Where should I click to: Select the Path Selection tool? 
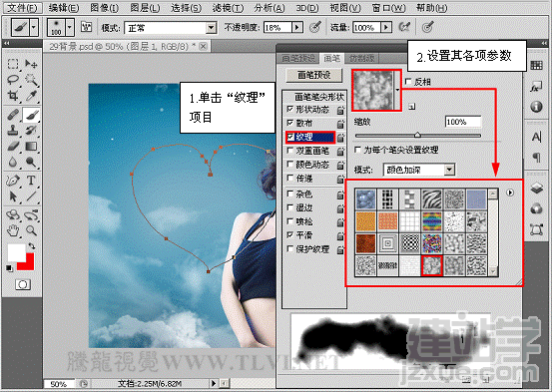point(13,196)
